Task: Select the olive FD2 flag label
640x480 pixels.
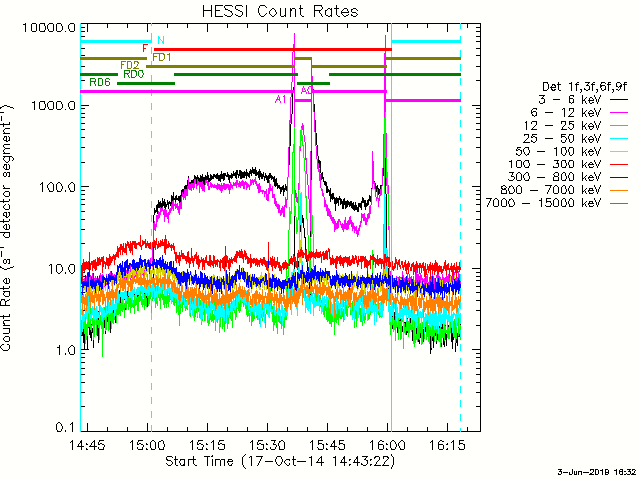Action: [x=130, y=65]
